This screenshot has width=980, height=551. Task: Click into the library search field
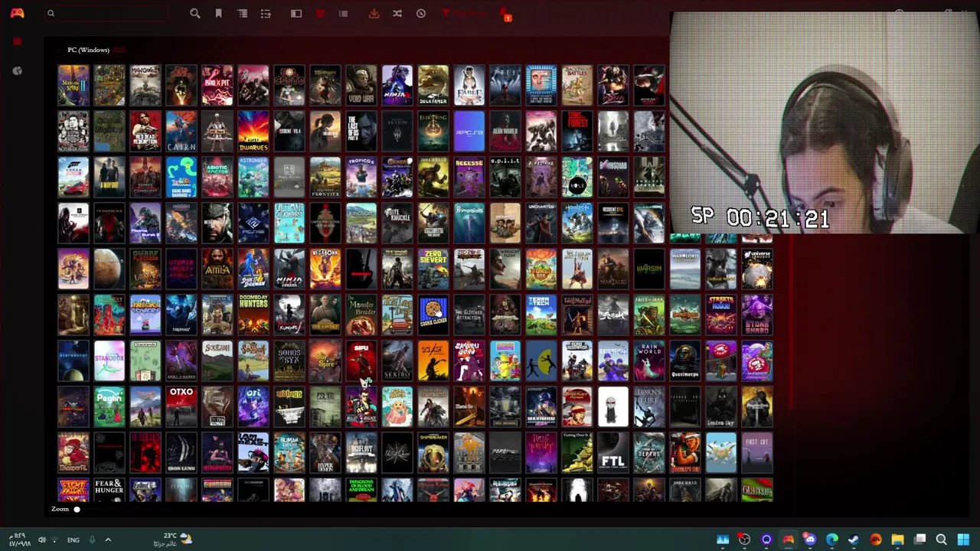[x=107, y=13]
